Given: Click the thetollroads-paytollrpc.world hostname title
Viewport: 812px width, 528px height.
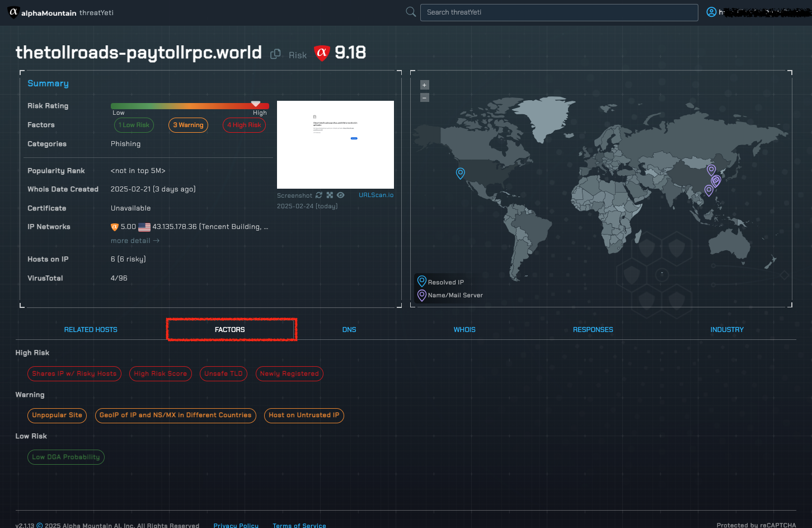Looking at the screenshot, I should (139, 53).
